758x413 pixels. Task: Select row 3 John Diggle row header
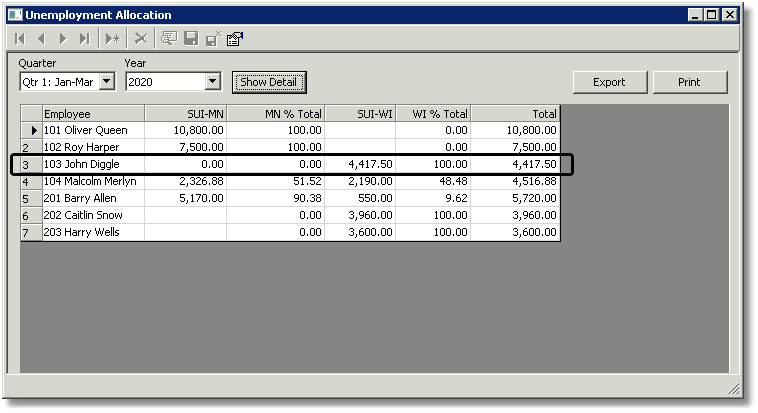tap(31, 164)
